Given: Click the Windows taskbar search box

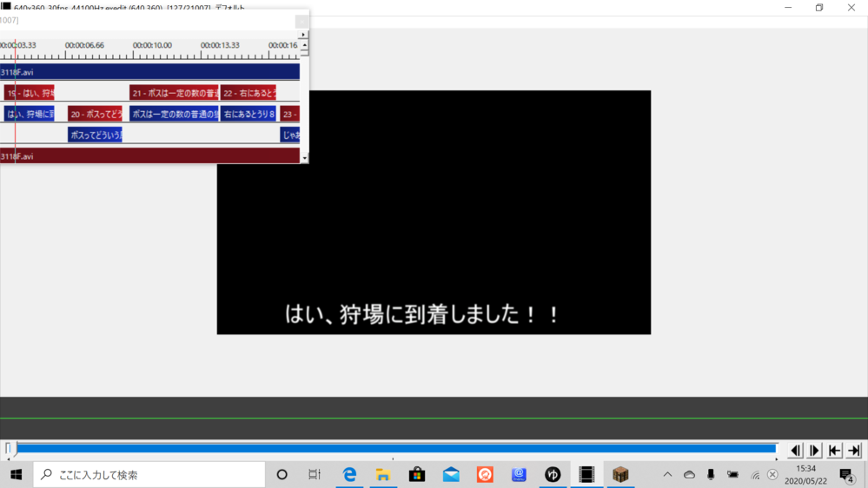Looking at the screenshot, I should click(x=149, y=475).
